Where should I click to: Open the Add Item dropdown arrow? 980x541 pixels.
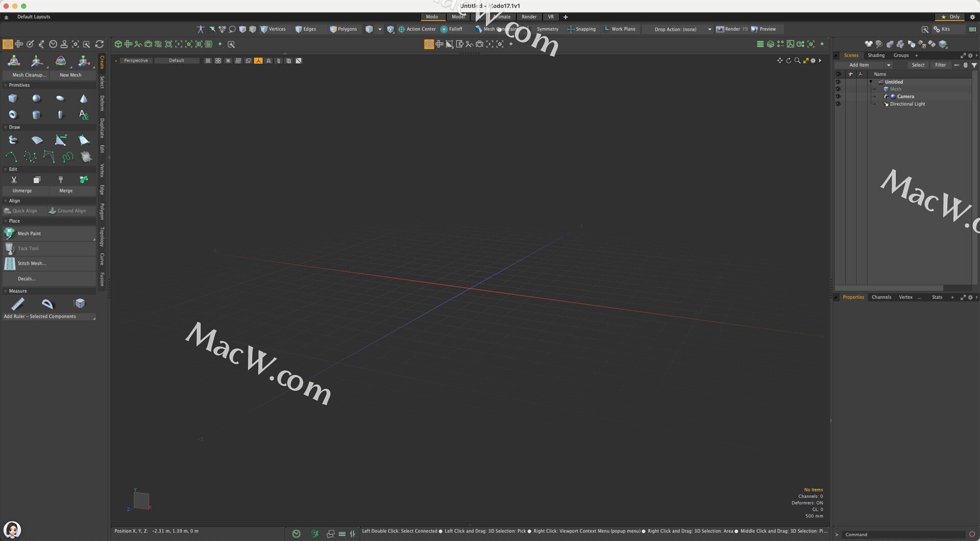pos(889,65)
